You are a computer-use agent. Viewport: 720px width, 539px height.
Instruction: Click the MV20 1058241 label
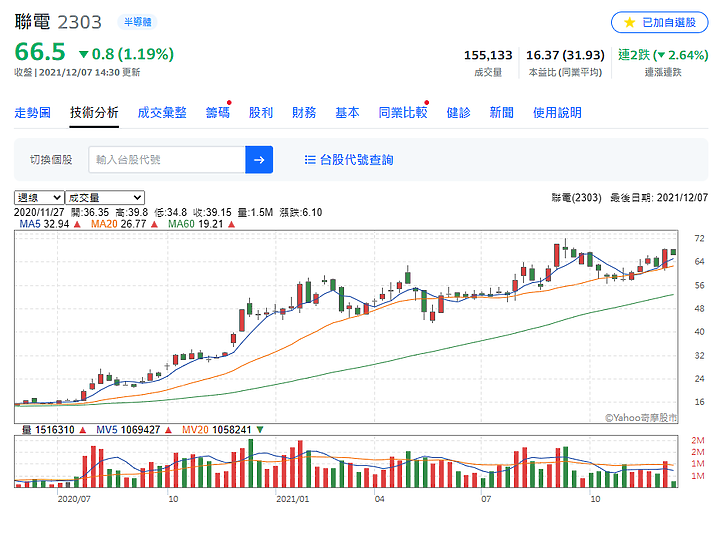[217, 430]
